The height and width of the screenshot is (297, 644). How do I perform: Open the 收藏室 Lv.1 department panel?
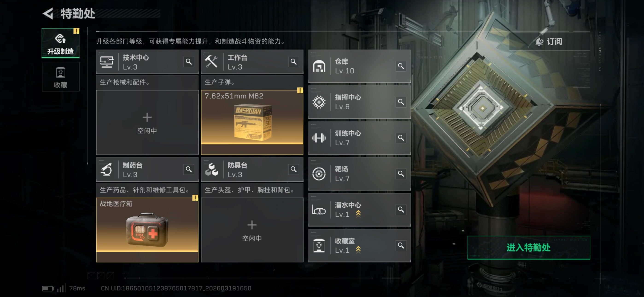click(359, 245)
